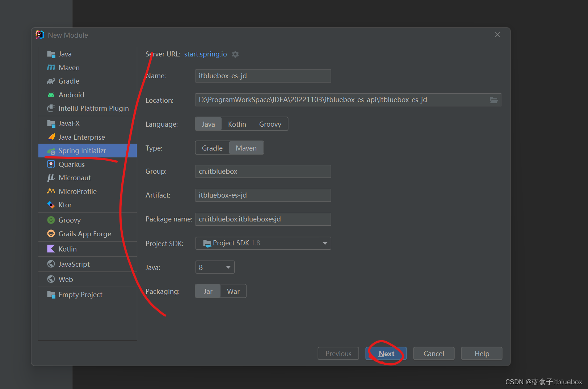The height and width of the screenshot is (389, 588).
Task: Select Android in the module type list
Action: click(x=88, y=95)
